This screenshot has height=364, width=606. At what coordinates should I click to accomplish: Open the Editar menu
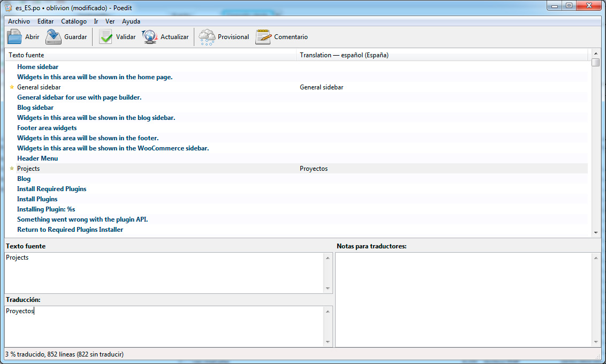pyautogui.click(x=46, y=21)
